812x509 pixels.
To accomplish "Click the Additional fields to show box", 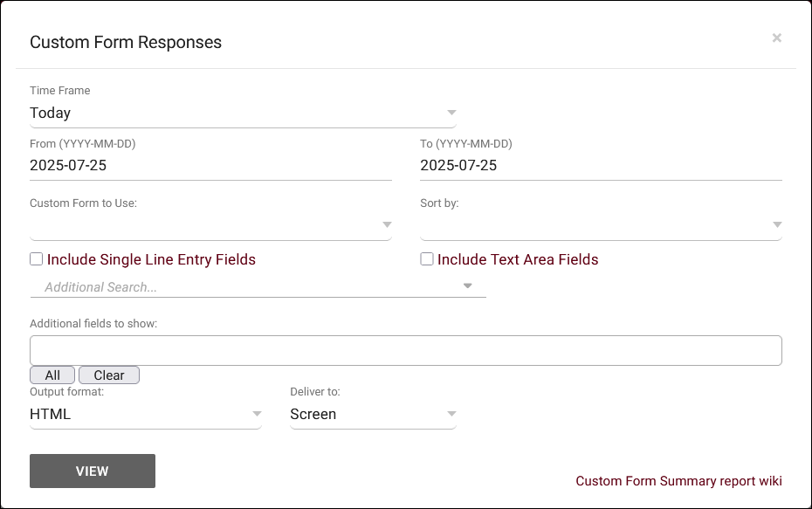I will pos(405,350).
